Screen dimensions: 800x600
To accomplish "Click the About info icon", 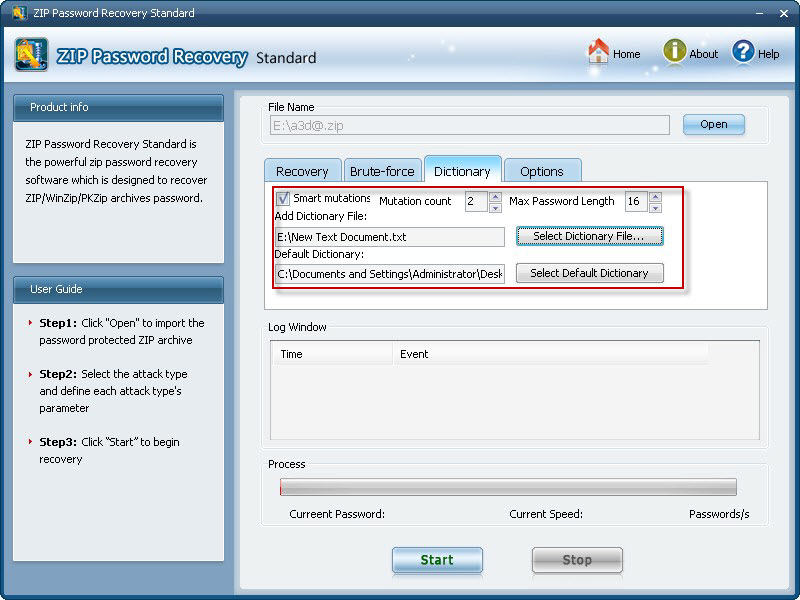I will (x=674, y=51).
